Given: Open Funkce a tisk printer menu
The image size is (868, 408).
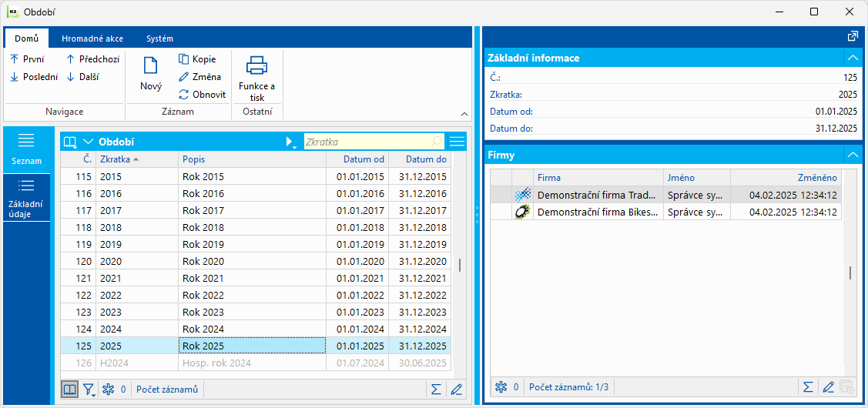Looking at the screenshot, I should tap(257, 78).
